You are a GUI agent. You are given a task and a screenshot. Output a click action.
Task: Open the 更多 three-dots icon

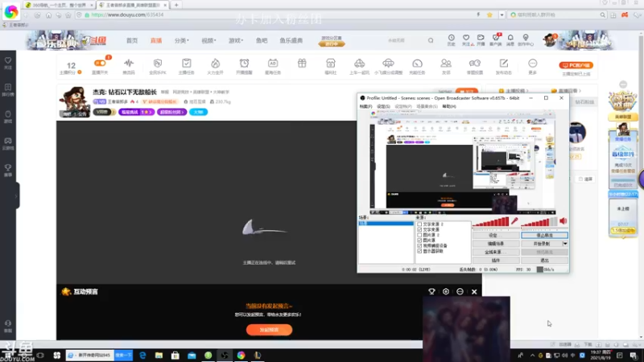point(533,64)
